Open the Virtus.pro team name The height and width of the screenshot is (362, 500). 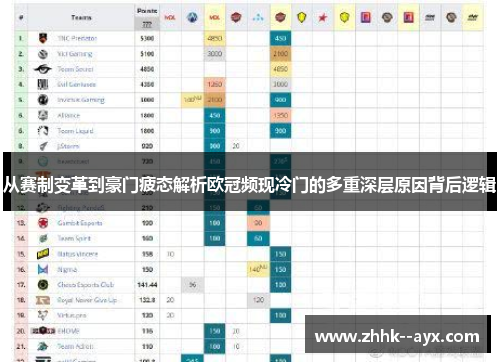[72, 315]
